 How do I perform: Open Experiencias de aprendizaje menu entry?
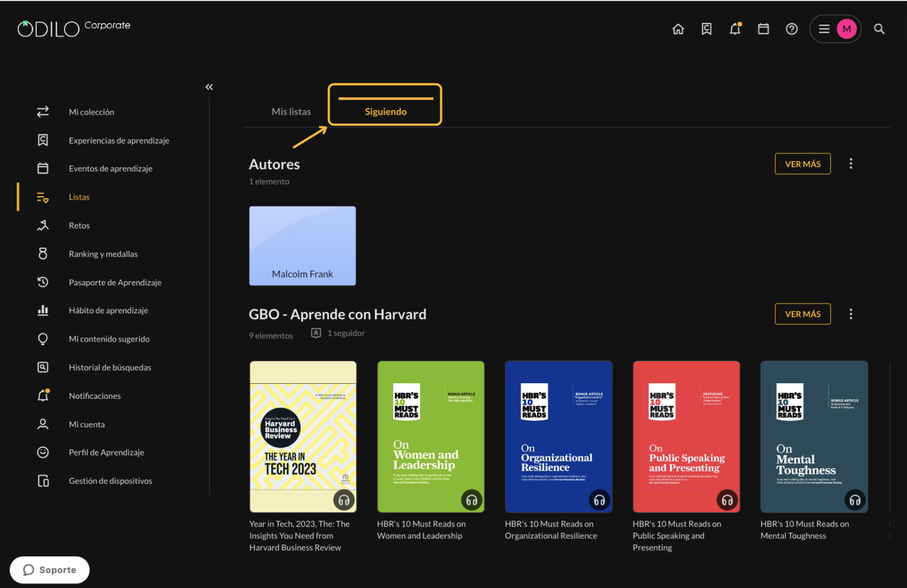[119, 140]
